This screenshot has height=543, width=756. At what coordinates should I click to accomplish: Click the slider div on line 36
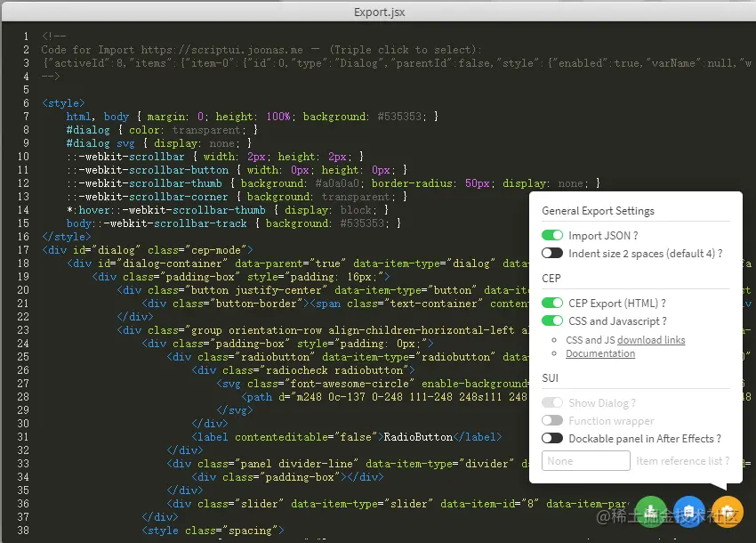[x=398, y=504]
